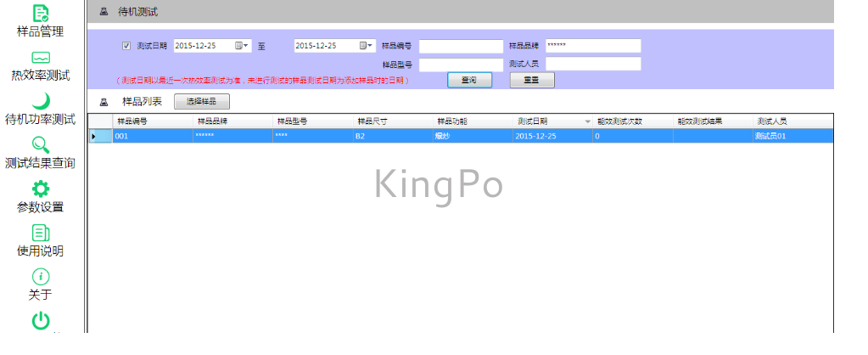Sort by 能效测试次数 column header
The width and height of the screenshot is (868, 355).
pyautogui.click(x=633, y=121)
